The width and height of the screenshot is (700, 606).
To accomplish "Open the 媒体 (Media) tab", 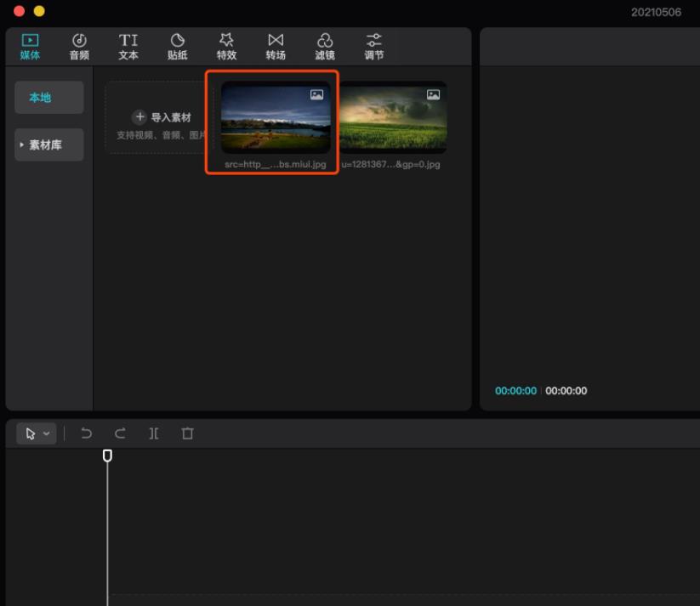I will click(x=30, y=47).
